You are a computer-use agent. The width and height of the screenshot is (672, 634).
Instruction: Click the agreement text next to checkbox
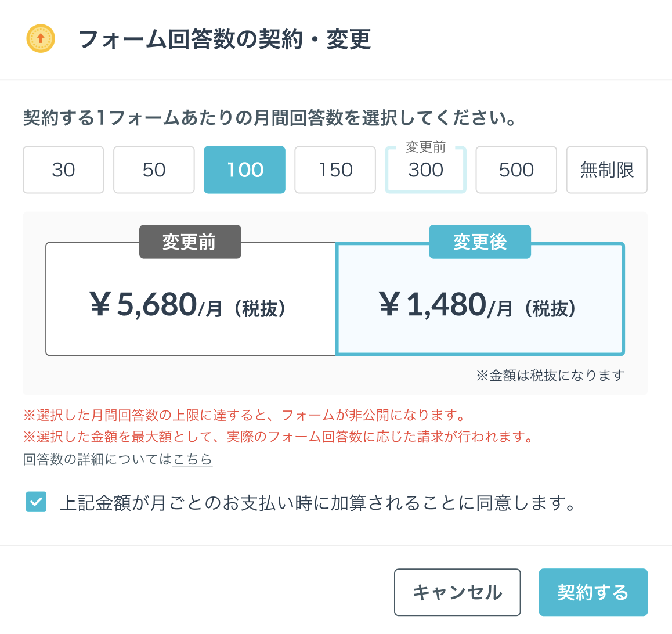317,502
